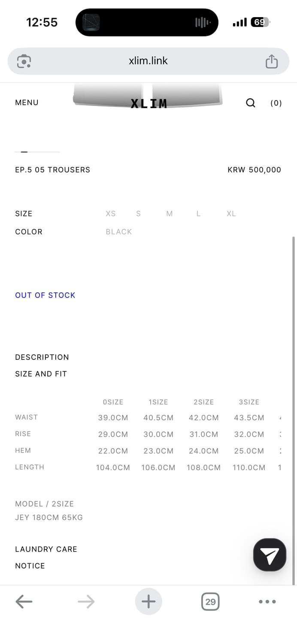Collapse the SIZE AND FIT section

click(x=41, y=374)
